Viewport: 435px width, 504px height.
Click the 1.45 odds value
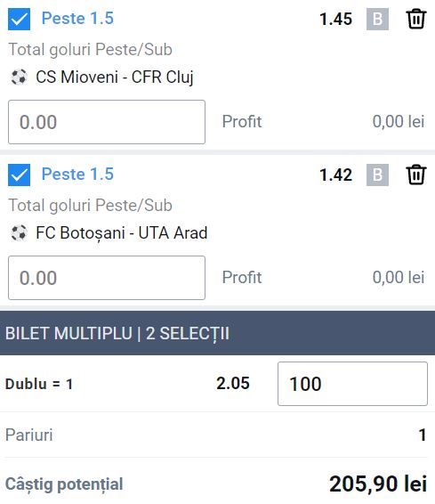point(335,19)
